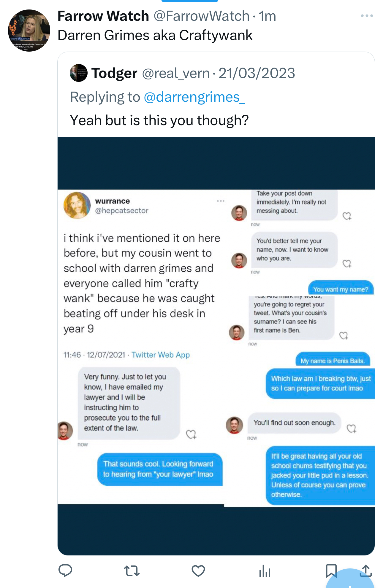Like the tweet with heart icon
Image resolution: width=383 pixels, height=588 pixels.
[x=198, y=570]
